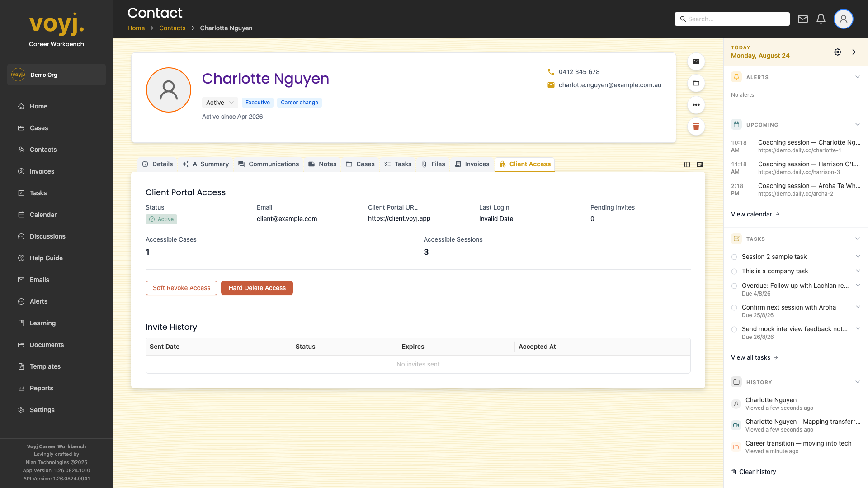The height and width of the screenshot is (488, 868).
Task: Switch to split panel layout icon
Action: click(x=687, y=164)
